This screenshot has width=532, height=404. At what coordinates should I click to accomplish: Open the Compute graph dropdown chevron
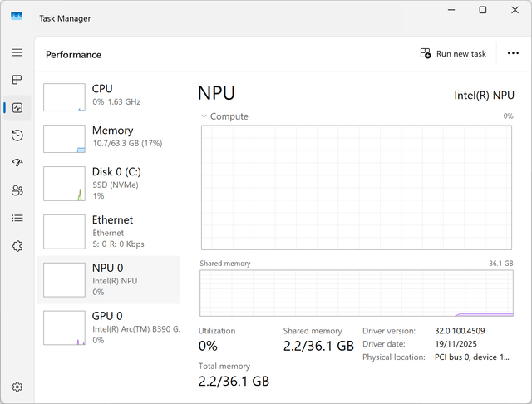204,116
